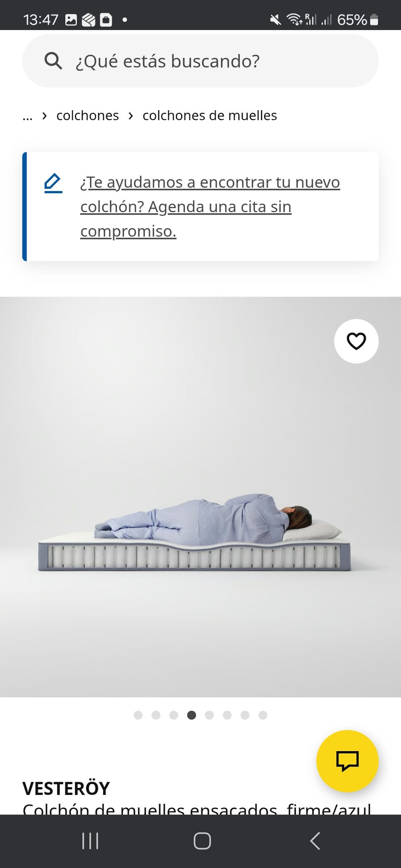Viewport: 401px width, 868px height.
Task: Select the second image carousel dot
Action: 156,715
